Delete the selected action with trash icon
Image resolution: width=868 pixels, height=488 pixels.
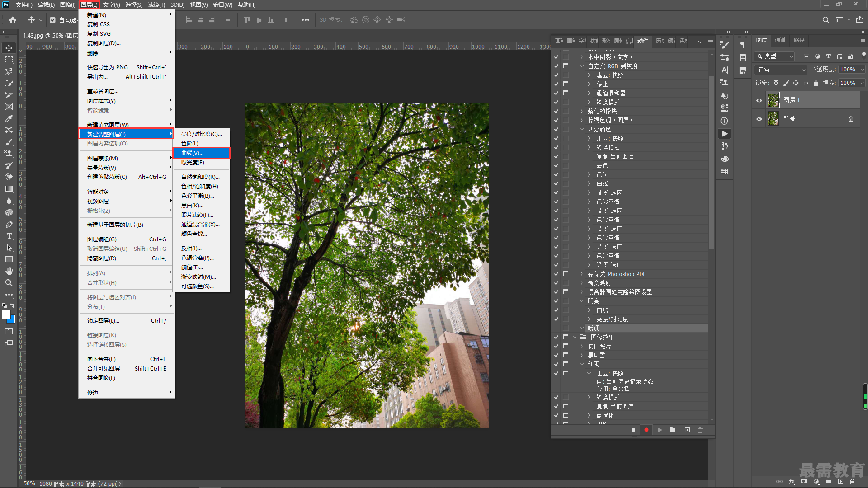(700, 430)
